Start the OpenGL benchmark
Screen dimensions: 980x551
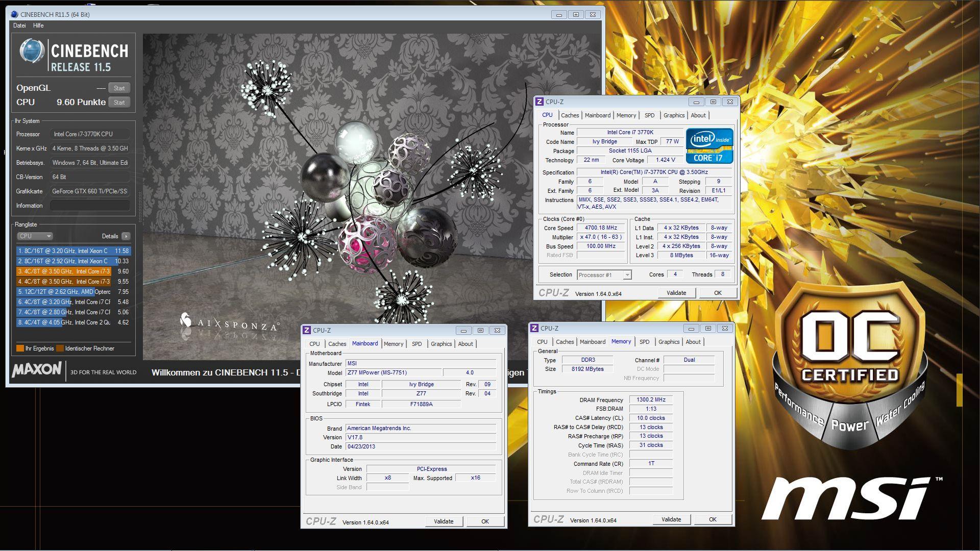(x=119, y=88)
